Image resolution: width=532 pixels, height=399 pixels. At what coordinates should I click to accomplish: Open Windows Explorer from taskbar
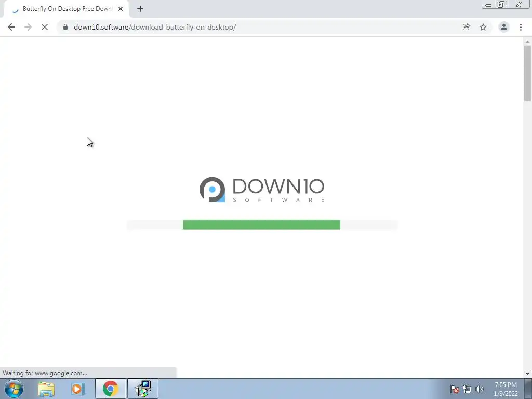46,389
